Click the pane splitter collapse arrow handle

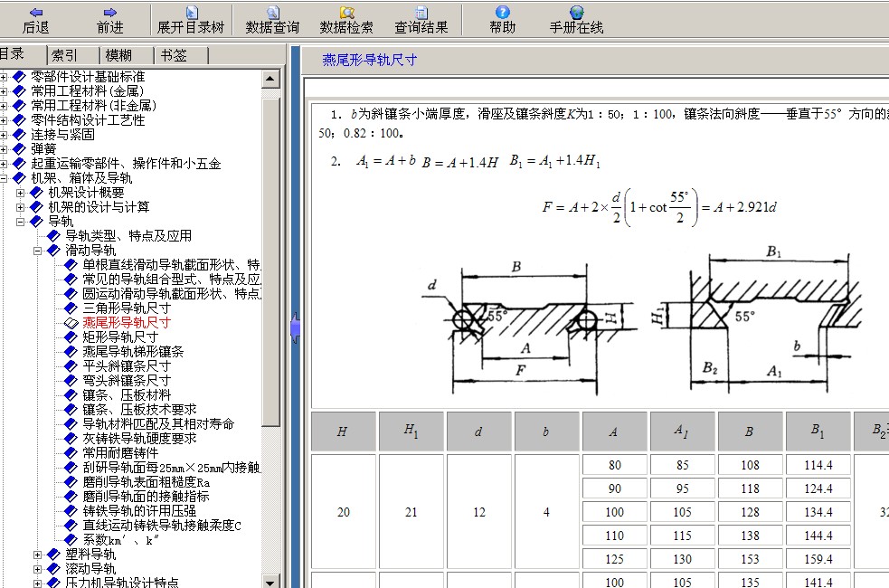click(x=296, y=327)
